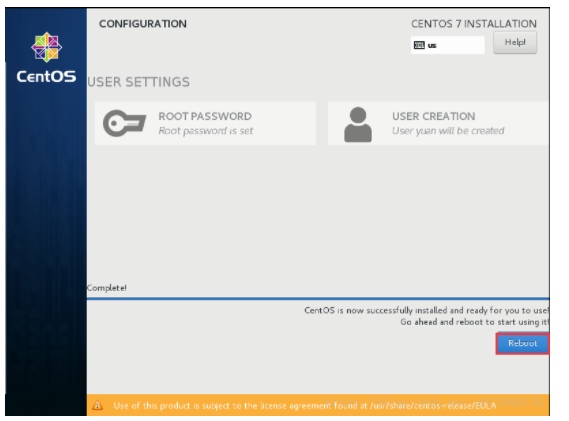569x421 pixels.
Task: Click the blue installation progress bar
Action: 318,299
